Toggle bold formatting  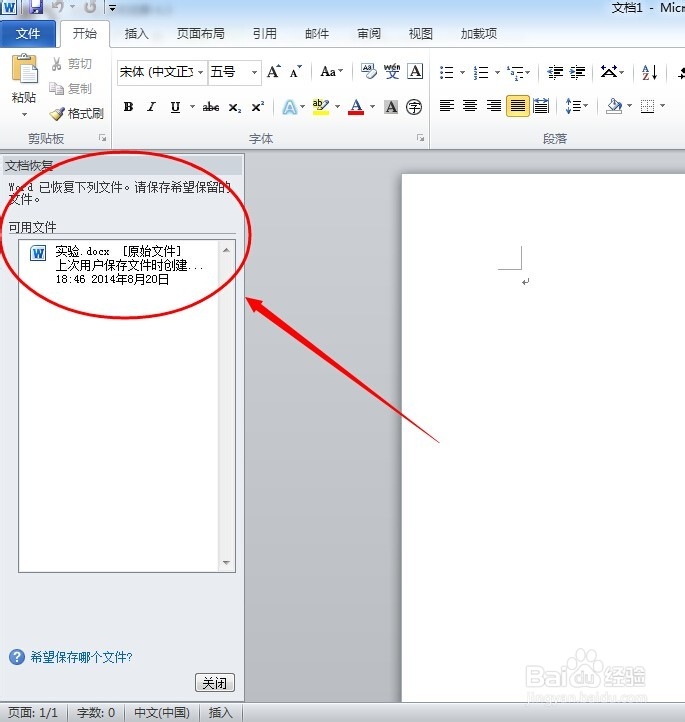click(128, 107)
